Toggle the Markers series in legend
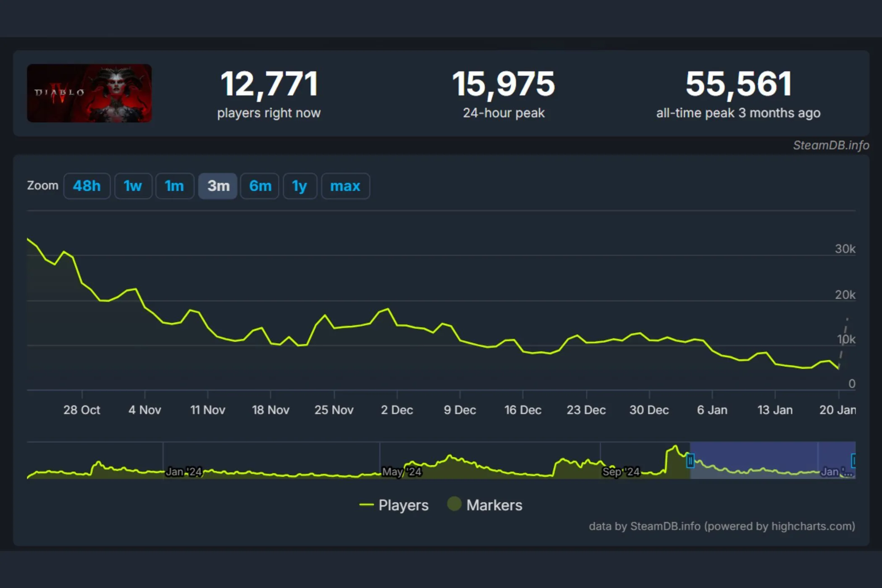This screenshot has height=588, width=882. click(494, 505)
